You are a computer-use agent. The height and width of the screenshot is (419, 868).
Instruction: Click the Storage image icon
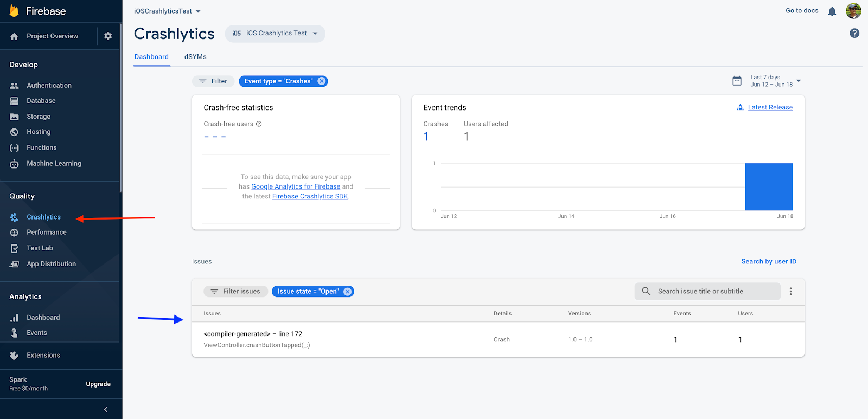click(x=14, y=117)
